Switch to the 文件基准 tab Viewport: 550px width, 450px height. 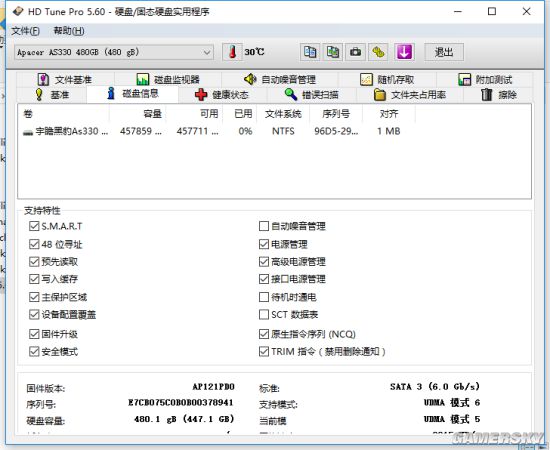click(x=65, y=80)
